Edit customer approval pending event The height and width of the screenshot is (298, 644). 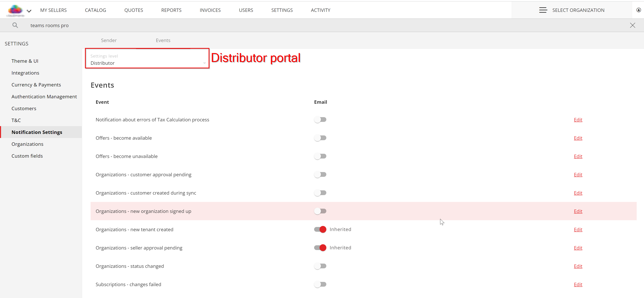(x=578, y=175)
